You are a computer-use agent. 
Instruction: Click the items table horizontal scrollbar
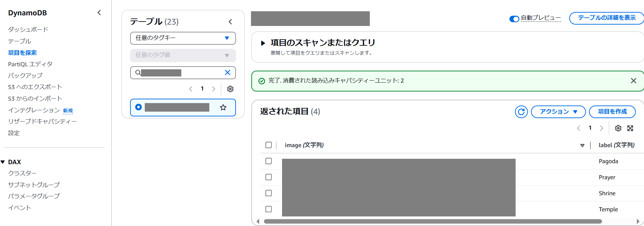[433, 221]
